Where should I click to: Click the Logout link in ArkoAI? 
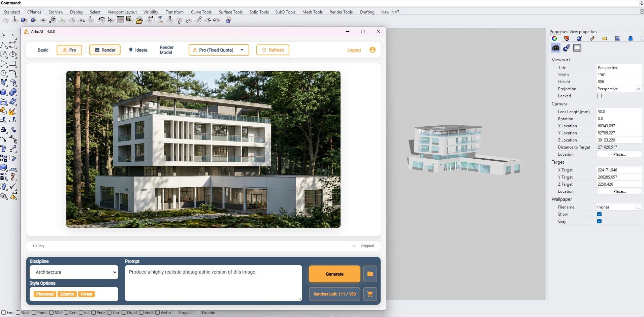354,50
